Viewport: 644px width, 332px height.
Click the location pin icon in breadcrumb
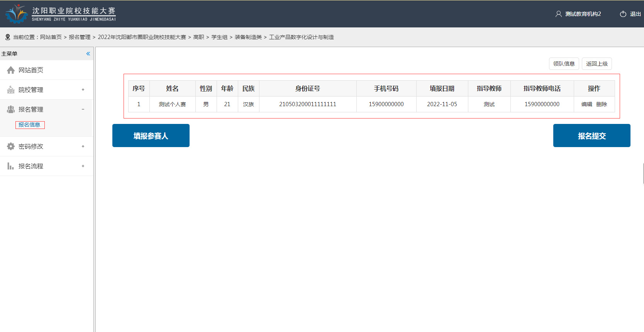pyautogui.click(x=8, y=37)
